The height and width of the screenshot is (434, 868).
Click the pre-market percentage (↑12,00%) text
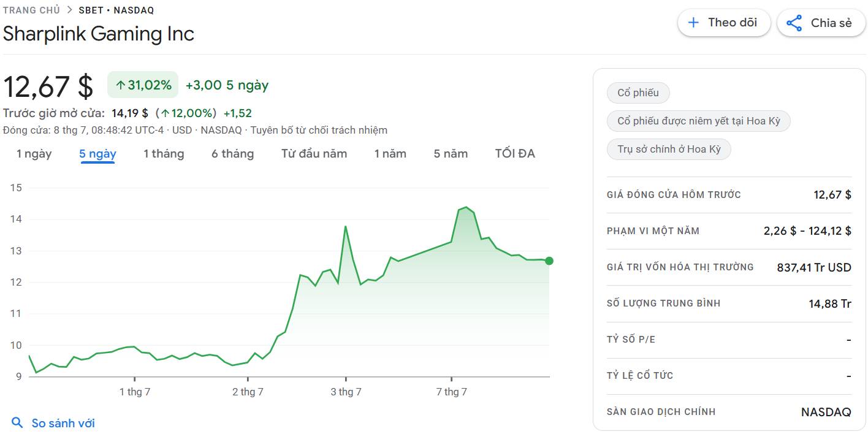coord(186,113)
